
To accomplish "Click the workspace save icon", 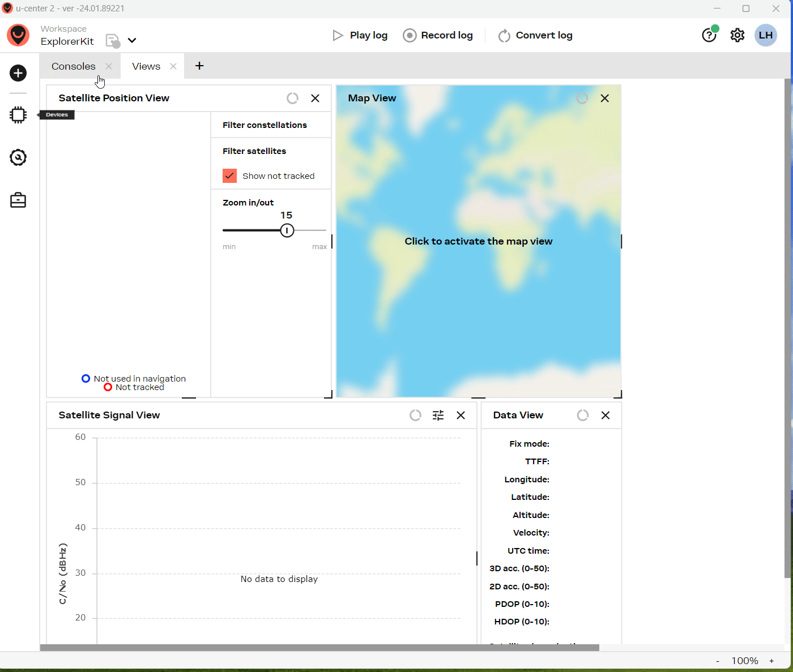I will (113, 41).
